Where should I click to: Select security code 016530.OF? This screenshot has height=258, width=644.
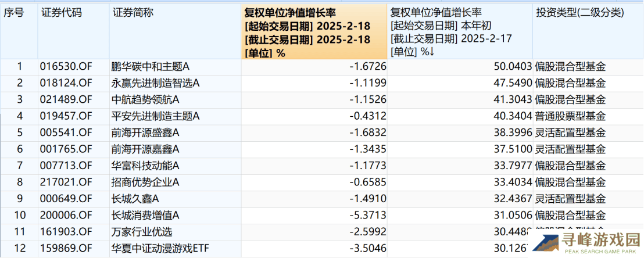point(66,67)
